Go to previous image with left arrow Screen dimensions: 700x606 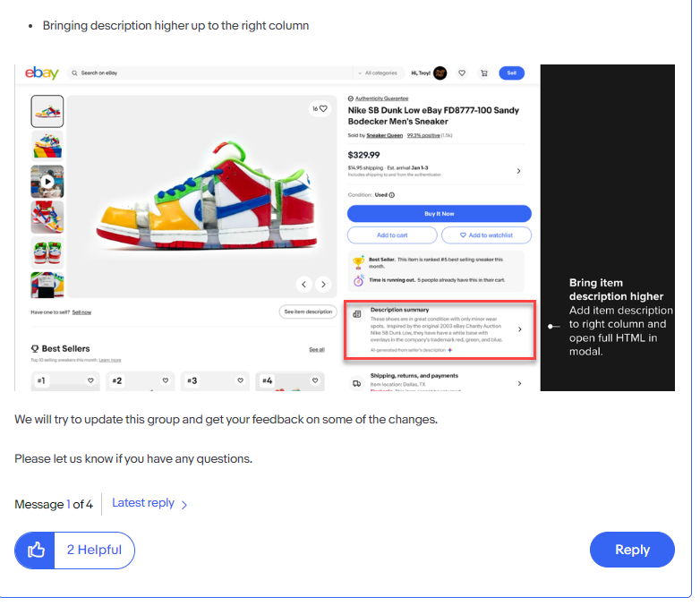(x=304, y=285)
